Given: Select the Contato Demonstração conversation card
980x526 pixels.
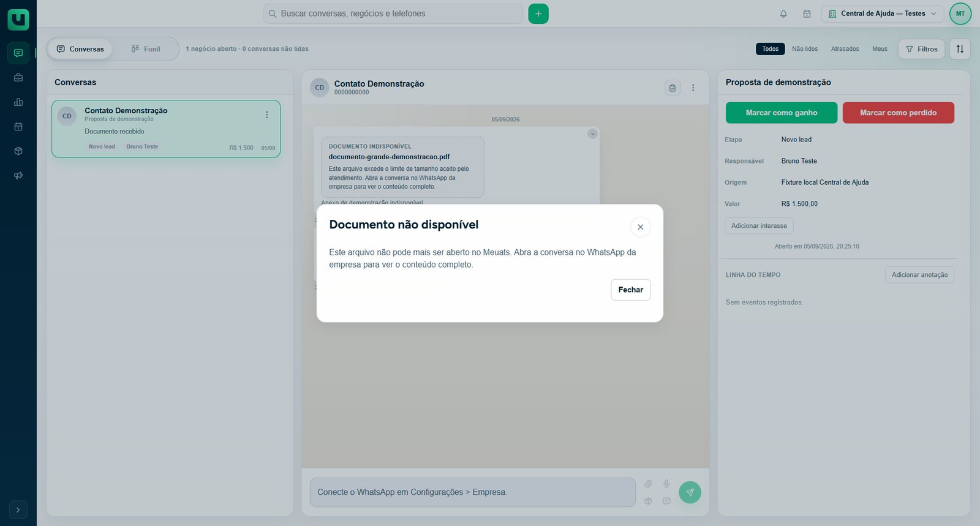Looking at the screenshot, I should tap(166, 129).
